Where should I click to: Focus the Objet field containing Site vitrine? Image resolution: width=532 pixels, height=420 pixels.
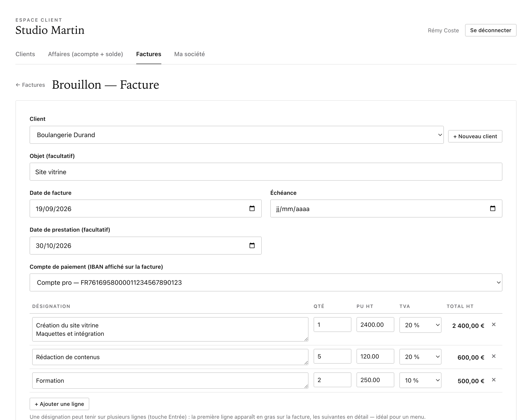(266, 172)
